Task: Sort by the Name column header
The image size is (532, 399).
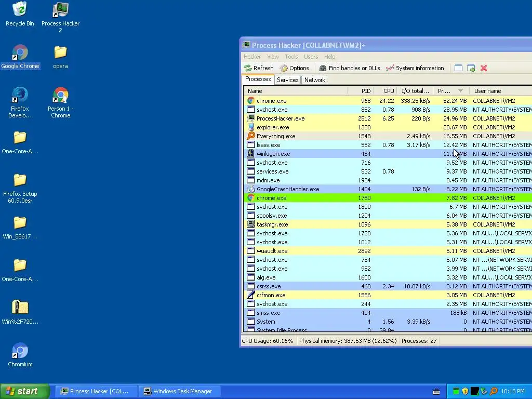Action: pos(295,91)
